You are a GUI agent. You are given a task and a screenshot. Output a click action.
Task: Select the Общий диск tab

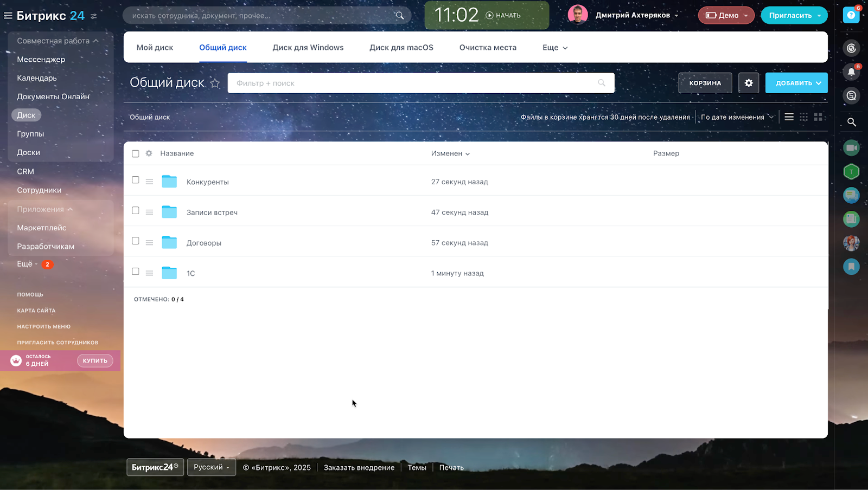tap(223, 48)
